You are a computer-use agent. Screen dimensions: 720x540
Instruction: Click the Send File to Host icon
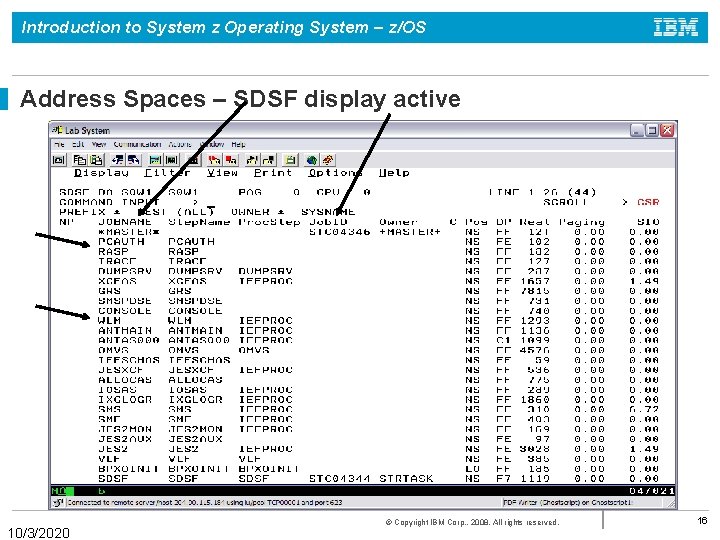click(118, 160)
